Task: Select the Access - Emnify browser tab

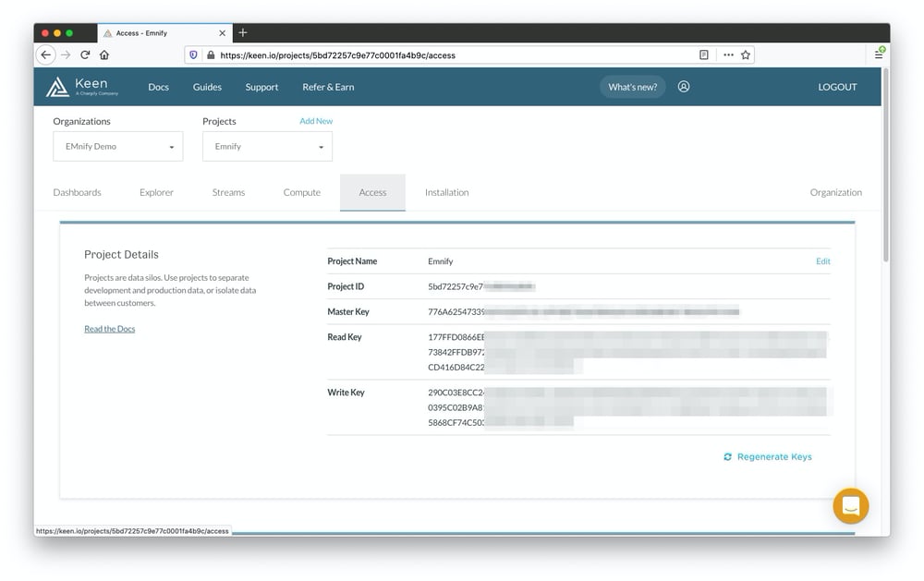Action: click(165, 33)
